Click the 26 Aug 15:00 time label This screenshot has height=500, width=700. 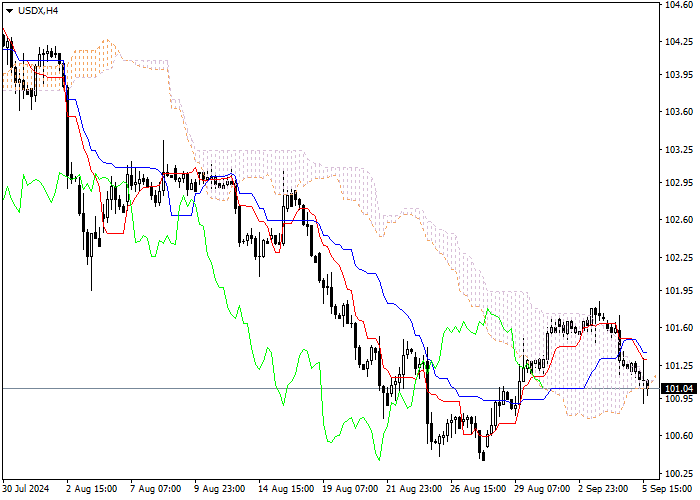tap(478, 488)
